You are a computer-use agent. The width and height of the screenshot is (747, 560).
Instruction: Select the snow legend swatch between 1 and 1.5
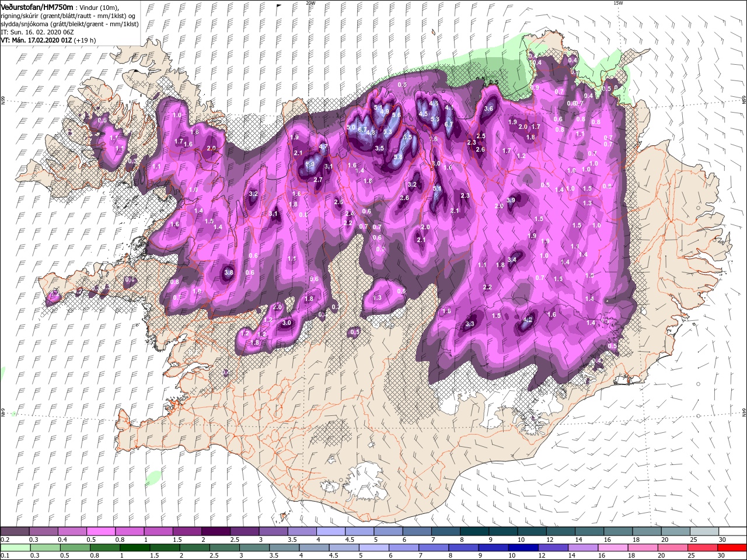point(159,531)
